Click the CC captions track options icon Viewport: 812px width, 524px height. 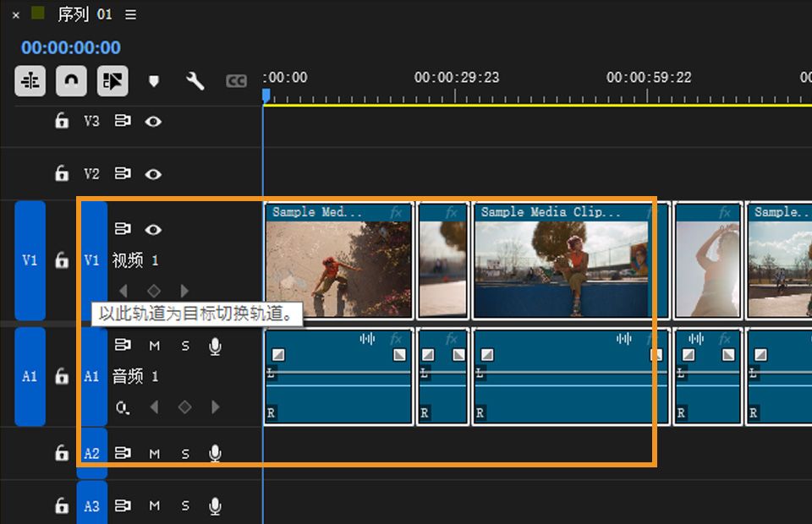click(x=236, y=81)
